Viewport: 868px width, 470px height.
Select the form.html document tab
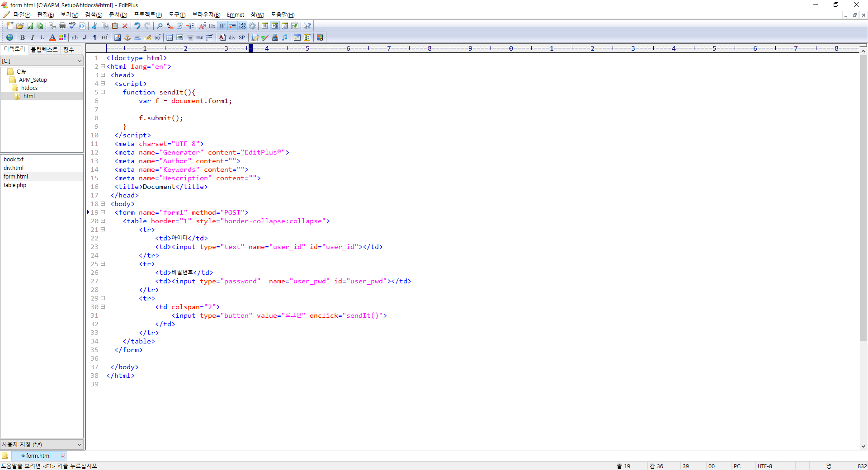(x=38, y=456)
